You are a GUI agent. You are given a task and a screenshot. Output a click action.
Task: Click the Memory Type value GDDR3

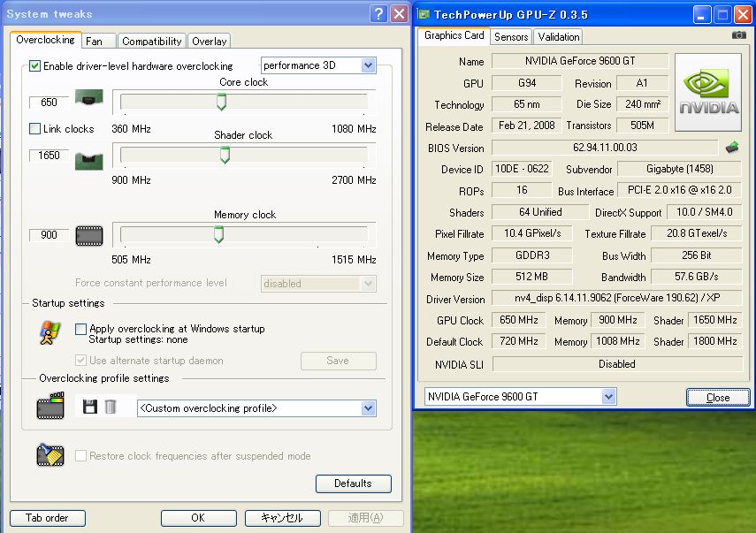pos(532,255)
